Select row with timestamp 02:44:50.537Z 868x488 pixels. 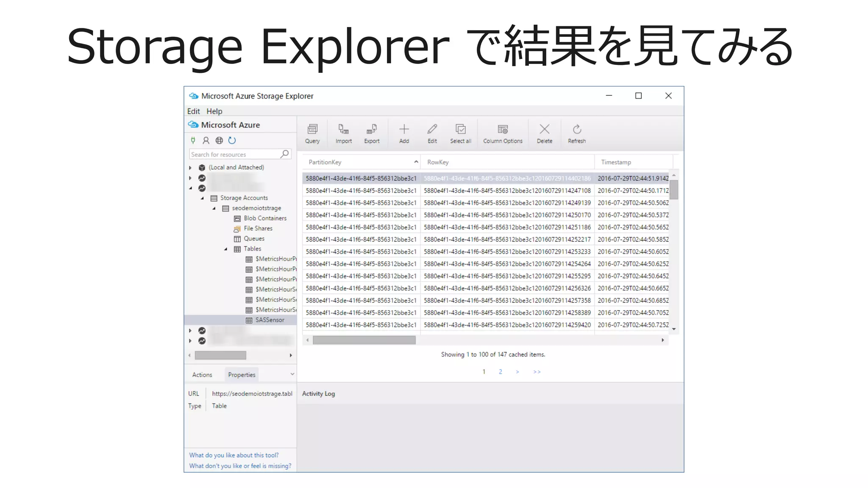coord(486,215)
